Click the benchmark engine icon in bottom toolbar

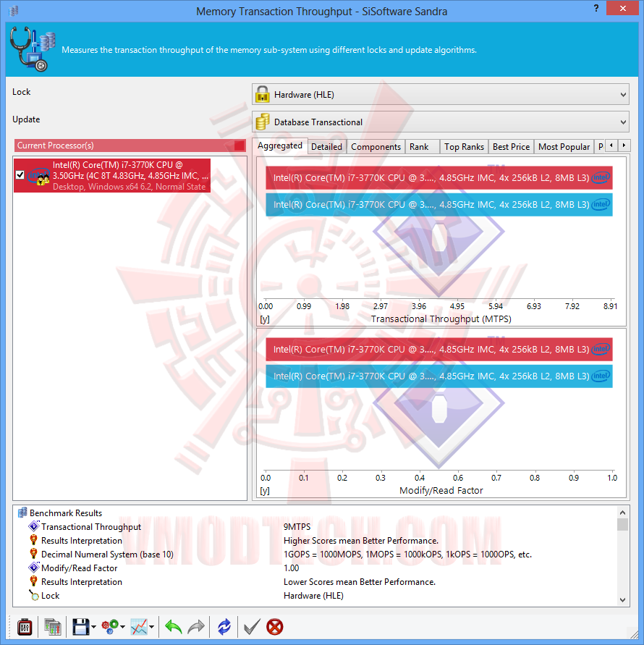[25, 627]
